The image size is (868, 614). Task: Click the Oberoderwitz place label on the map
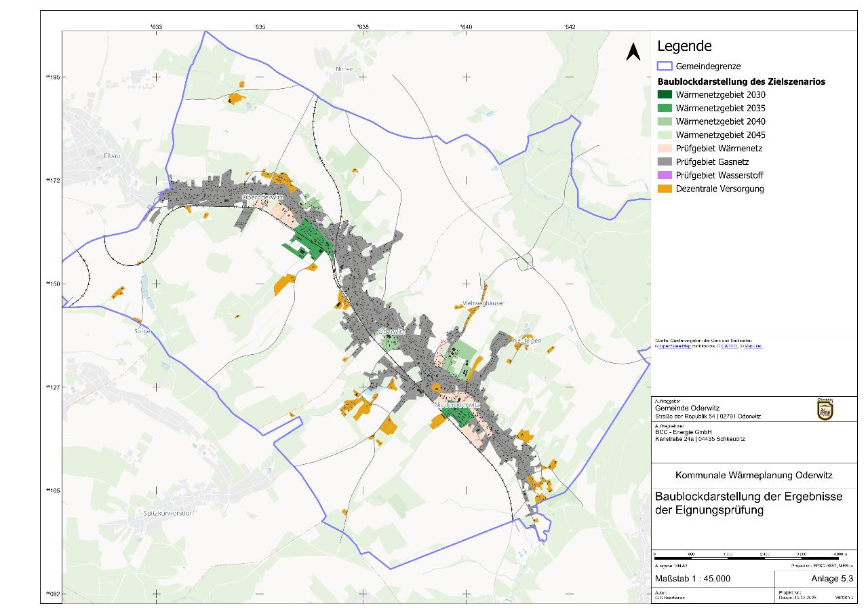point(262,197)
